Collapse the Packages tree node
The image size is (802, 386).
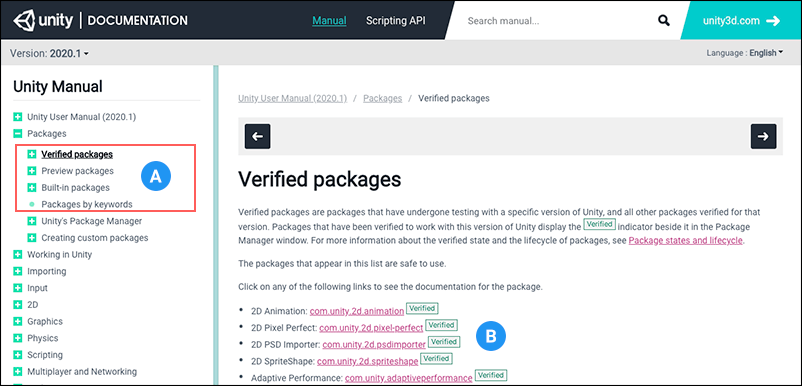click(18, 133)
